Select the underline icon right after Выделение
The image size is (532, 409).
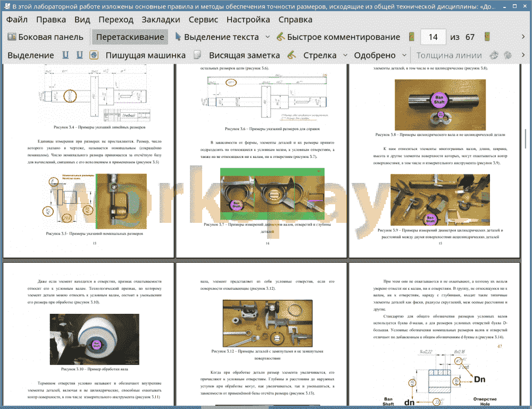[65, 55]
